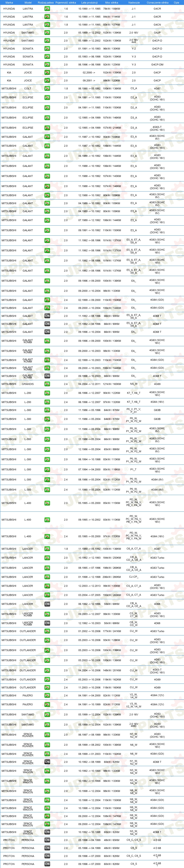Image resolution: width=184 pixels, height=868 pixels.
Task: Click production years 04.2004 -> 12.2011
Action: [x=89, y=384]
